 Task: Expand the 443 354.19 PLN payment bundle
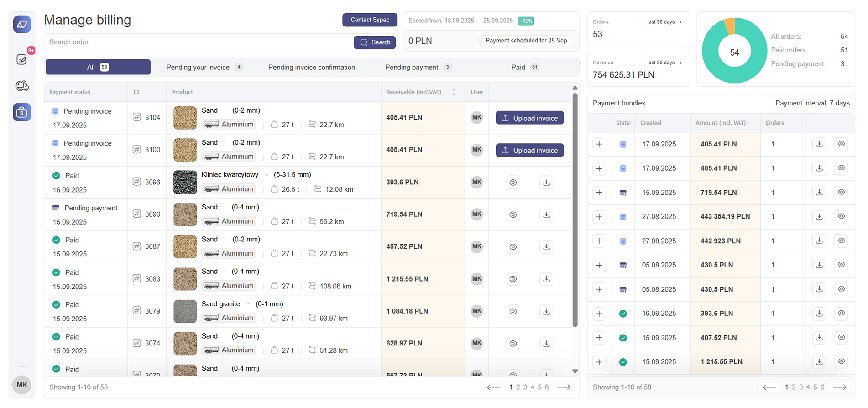[x=599, y=217]
